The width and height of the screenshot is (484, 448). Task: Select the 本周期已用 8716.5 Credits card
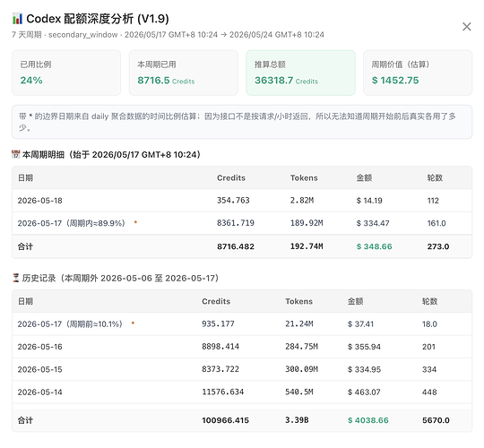click(x=184, y=73)
